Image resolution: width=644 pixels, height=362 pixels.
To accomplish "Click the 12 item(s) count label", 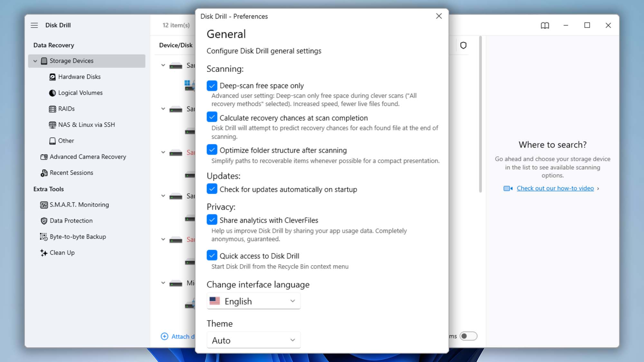I will point(176,25).
